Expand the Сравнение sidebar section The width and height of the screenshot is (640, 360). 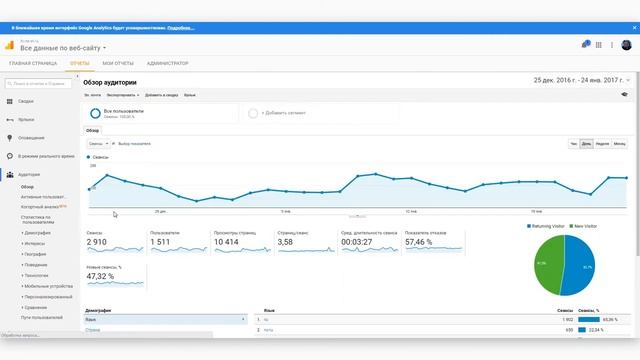tap(34, 307)
